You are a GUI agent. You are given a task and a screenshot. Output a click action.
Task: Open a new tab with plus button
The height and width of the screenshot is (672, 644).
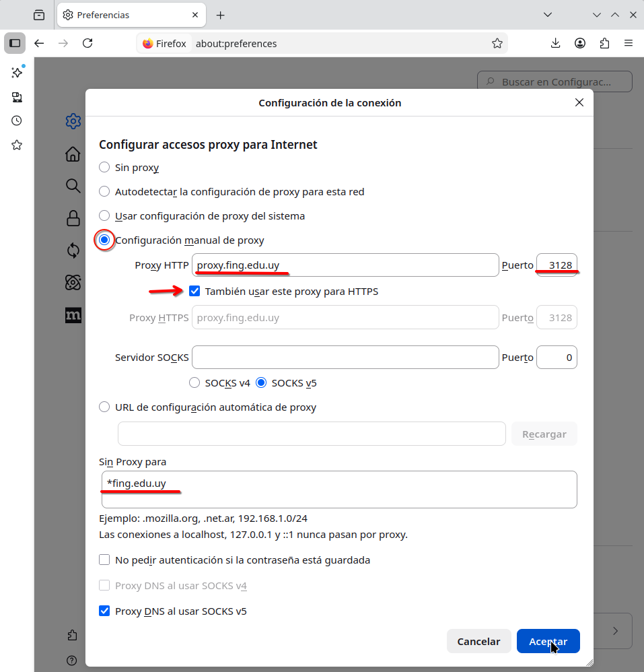[x=221, y=15]
